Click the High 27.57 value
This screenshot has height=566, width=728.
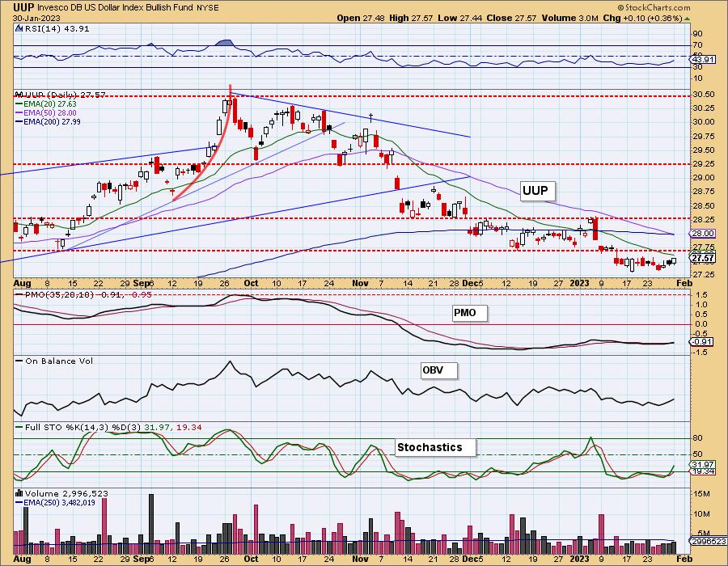[x=411, y=18]
